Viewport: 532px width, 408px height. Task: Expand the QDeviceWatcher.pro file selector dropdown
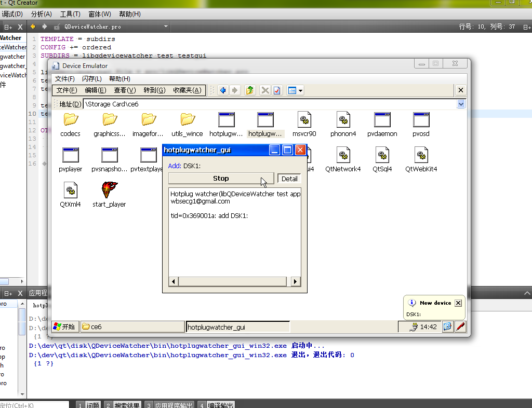click(166, 26)
